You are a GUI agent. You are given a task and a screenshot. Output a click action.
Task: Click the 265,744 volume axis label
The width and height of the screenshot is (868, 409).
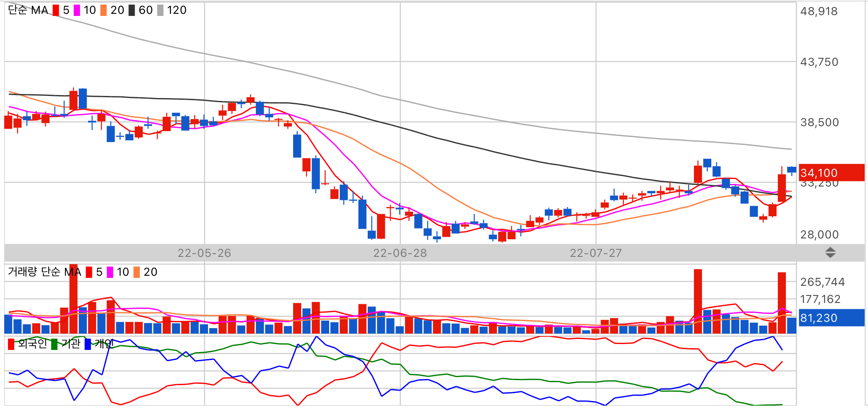pyautogui.click(x=823, y=282)
